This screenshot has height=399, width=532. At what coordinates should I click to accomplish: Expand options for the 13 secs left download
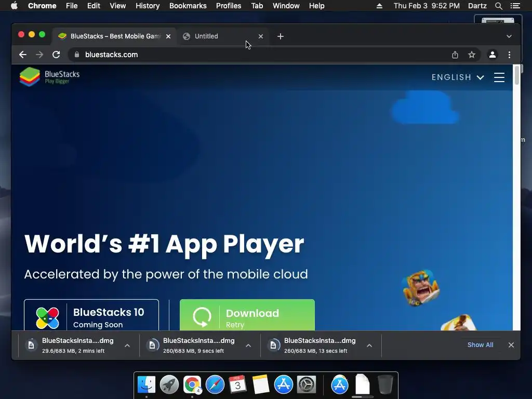pyautogui.click(x=369, y=345)
